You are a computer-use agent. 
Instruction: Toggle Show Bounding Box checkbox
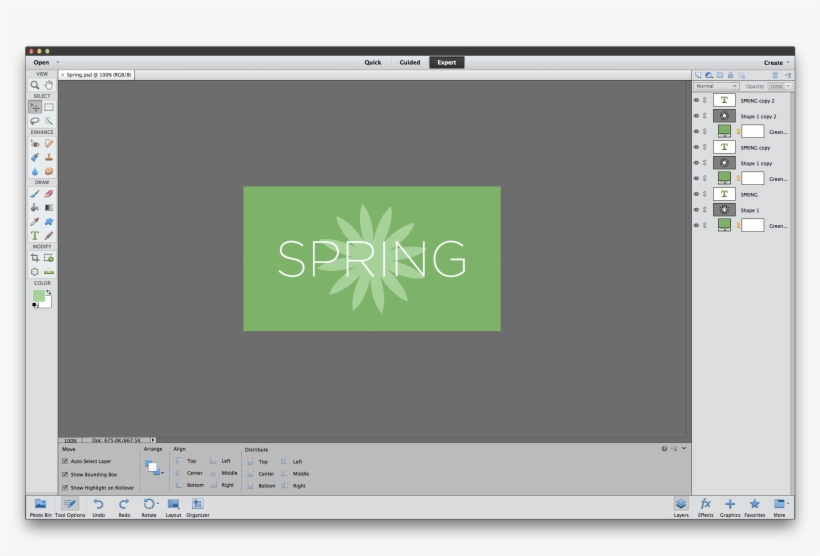point(65,474)
